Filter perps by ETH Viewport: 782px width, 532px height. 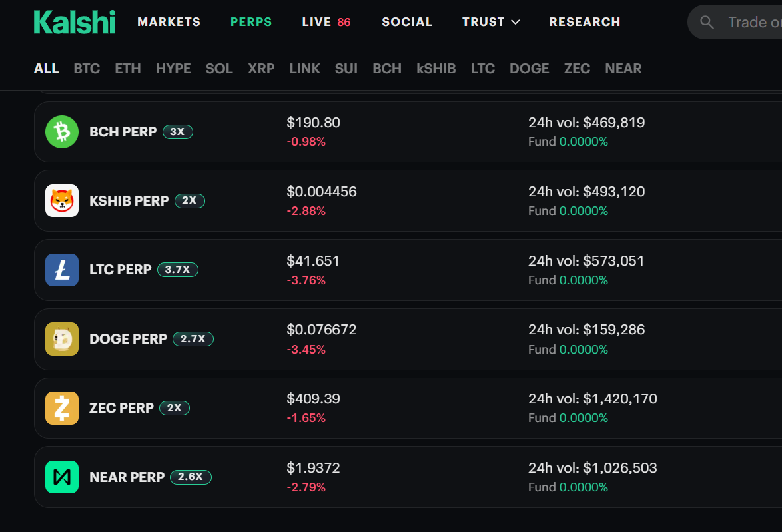[128, 69]
